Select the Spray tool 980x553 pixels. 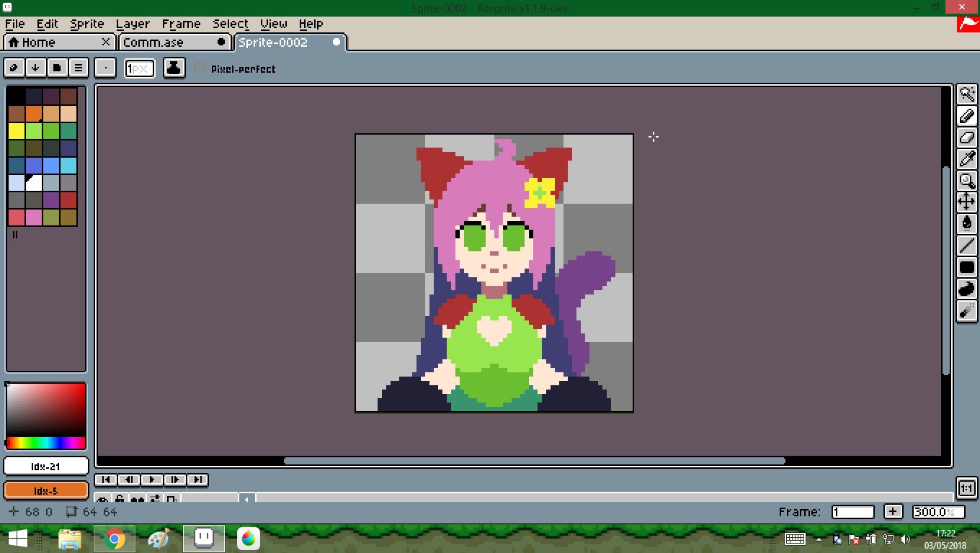tap(966, 310)
